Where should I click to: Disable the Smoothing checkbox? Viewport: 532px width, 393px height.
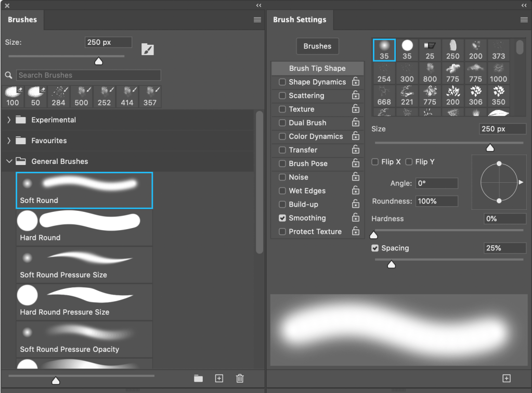[x=282, y=218]
